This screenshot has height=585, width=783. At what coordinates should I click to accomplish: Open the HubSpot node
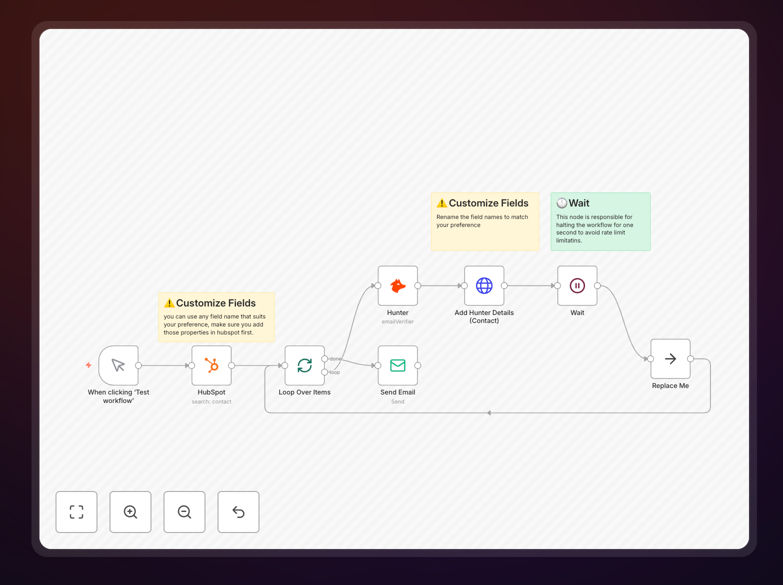click(x=212, y=365)
